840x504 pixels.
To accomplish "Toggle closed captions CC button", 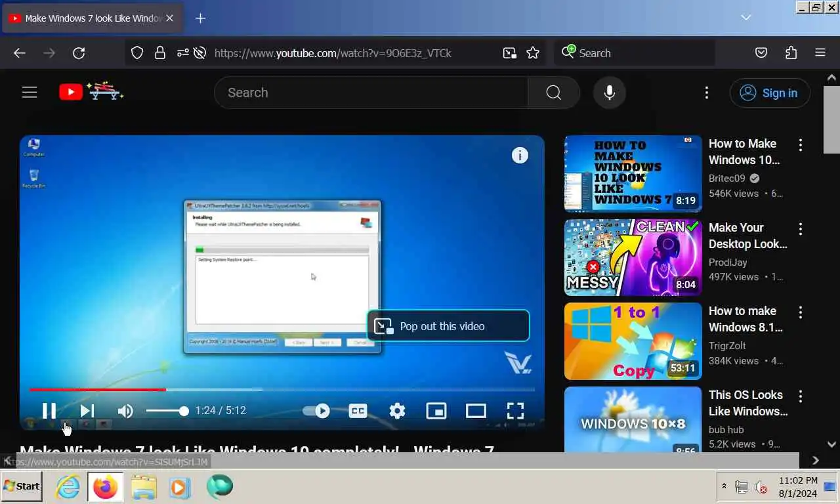I will [x=358, y=411].
